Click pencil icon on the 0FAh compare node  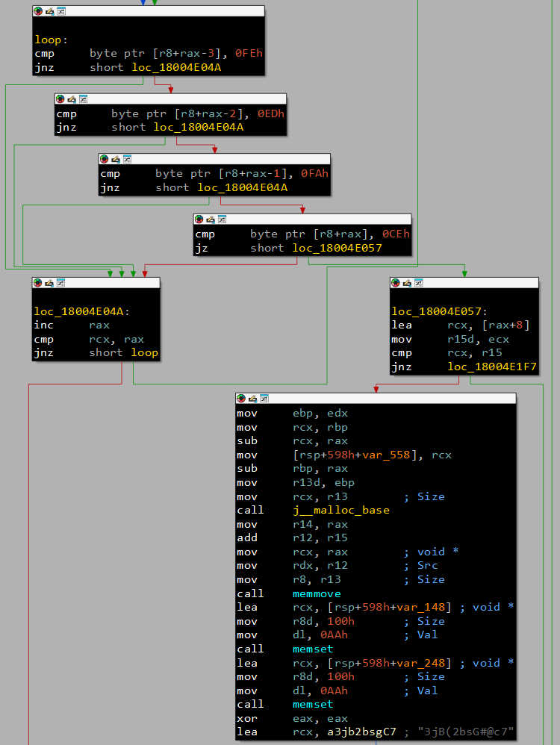(116, 159)
